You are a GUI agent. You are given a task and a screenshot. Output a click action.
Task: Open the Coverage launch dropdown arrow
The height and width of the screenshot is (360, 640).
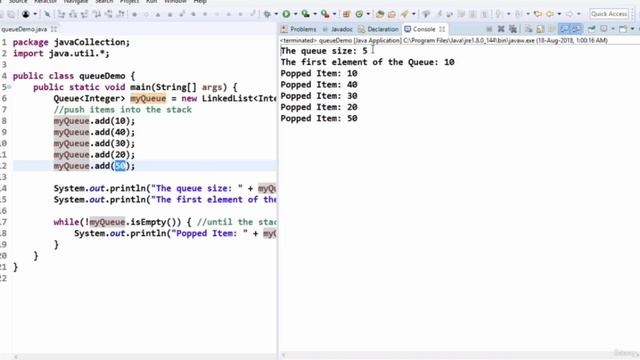click(315, 14)
